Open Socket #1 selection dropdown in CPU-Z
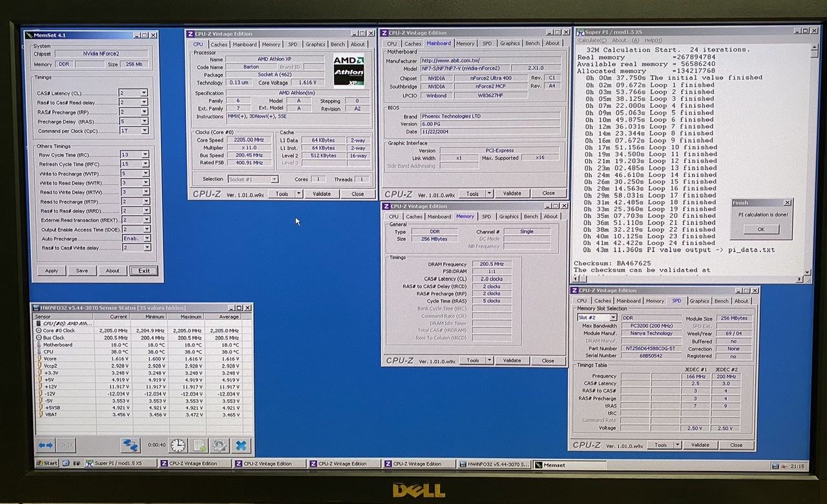The height and width of the screenshot is (504, 827). [275, 179]
